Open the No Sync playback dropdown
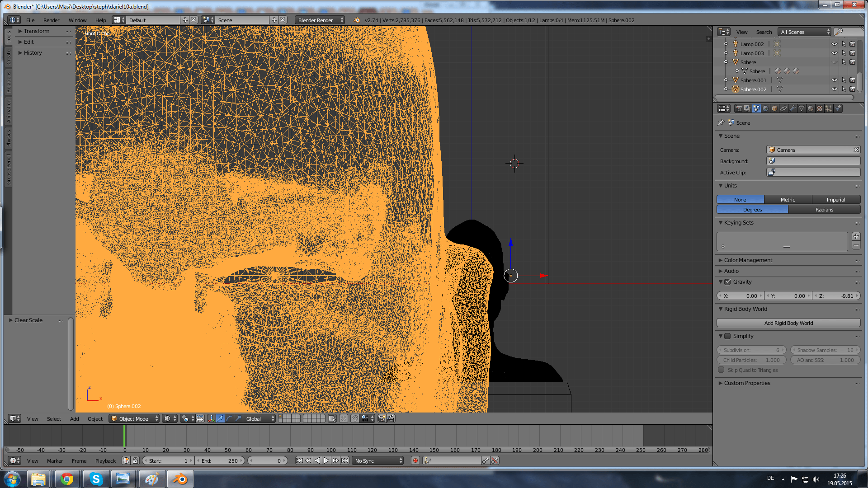This screenshot has height=488, width=868. (x=378, y=460)
